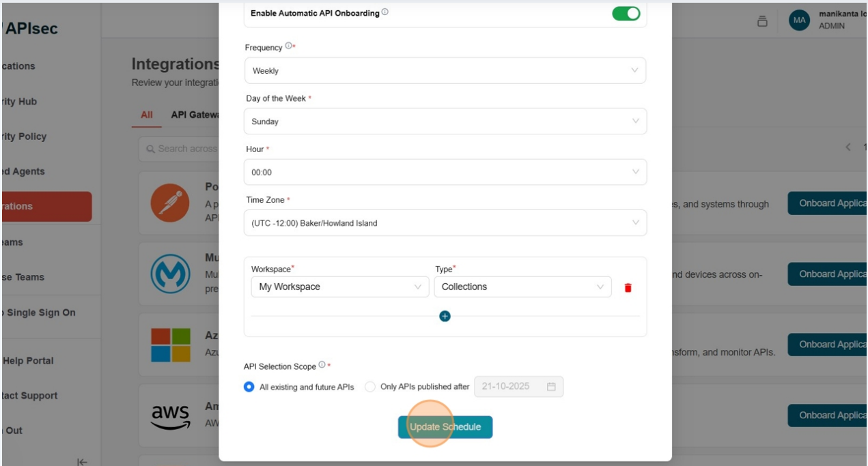Collapse the sidebar using arrow icon
The width and height of the screenshot is (868, 466).
pos(82,462)
